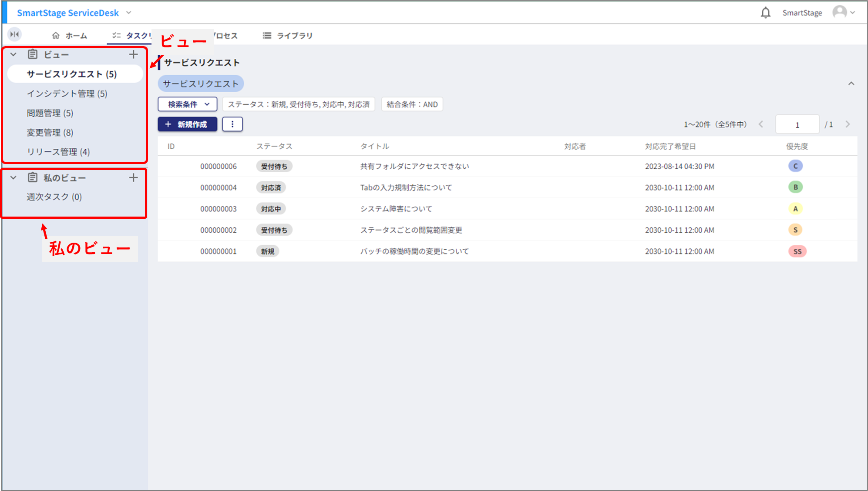Select インシデント管理 (5) view in the sidebar
This screenshot has height=491, width=868.
pyautogui.click(x=67, y=94)
